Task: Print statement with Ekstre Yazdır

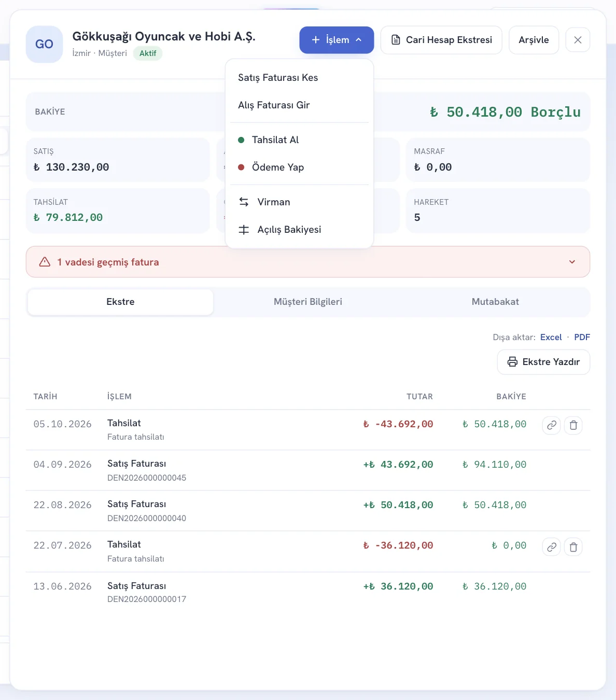Action: coord(543,362)
